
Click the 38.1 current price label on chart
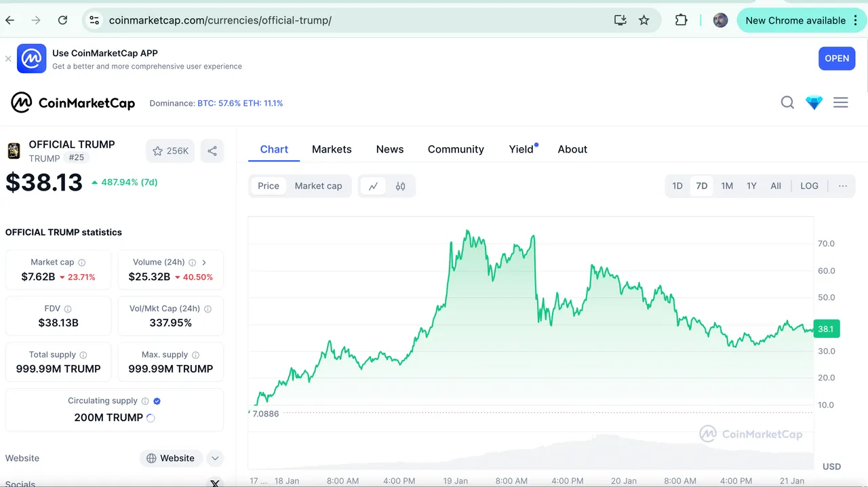[827, 329]
